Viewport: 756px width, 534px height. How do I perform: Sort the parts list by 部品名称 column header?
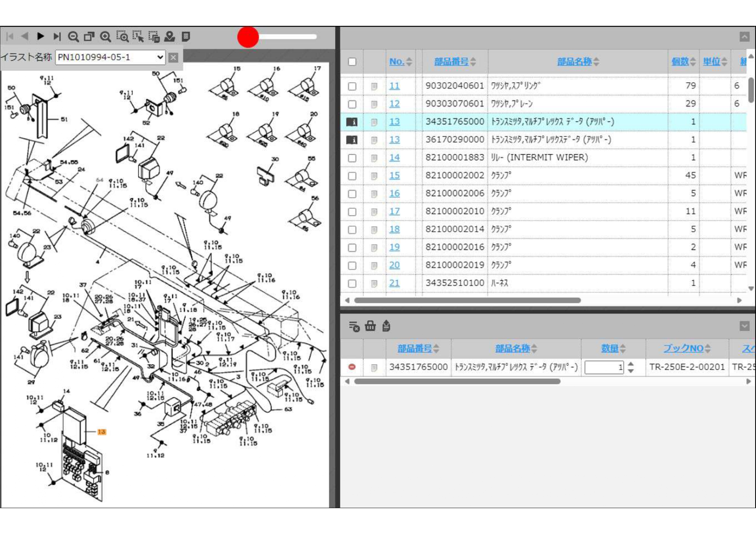click(574, 62)
